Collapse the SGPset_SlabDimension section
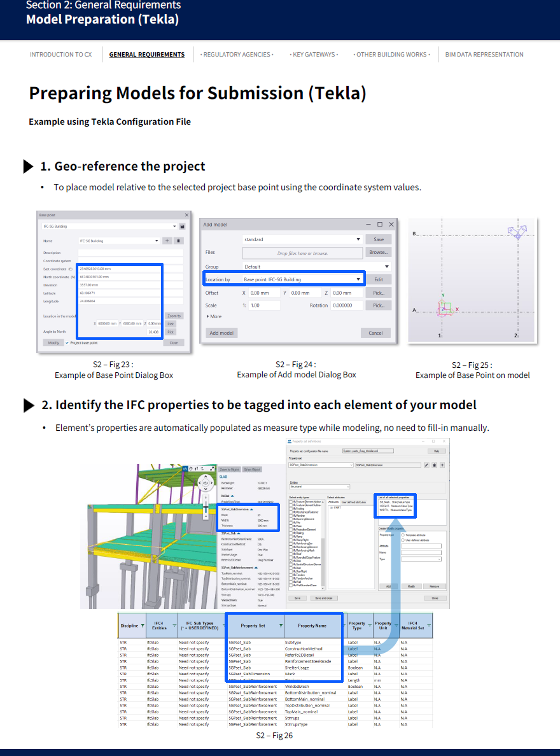The height and width of the screenshot is (756, 560). coord(251,509)
